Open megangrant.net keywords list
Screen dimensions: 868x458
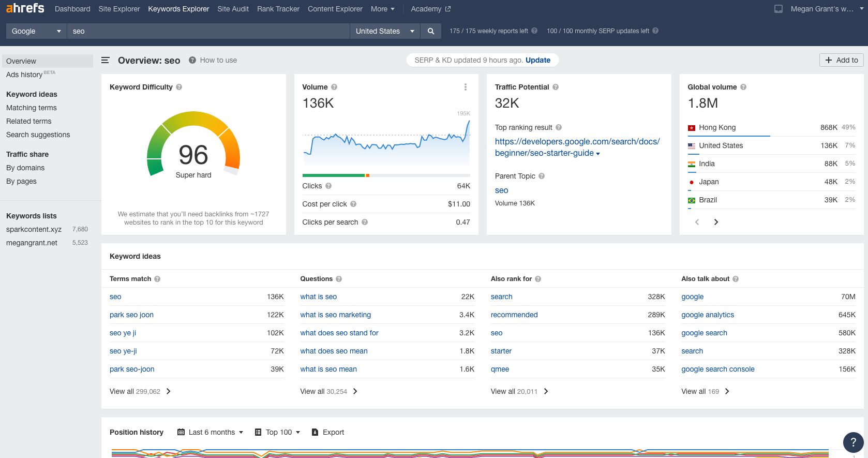pyautogui.click(x=32, y=243)
